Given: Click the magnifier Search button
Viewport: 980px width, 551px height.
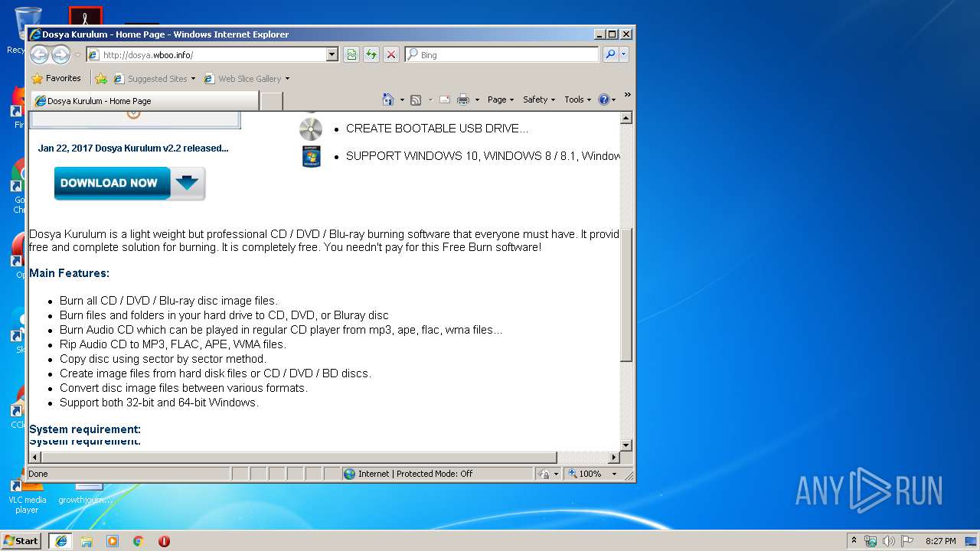Looking at the screenshot, I should click(610, 54).
